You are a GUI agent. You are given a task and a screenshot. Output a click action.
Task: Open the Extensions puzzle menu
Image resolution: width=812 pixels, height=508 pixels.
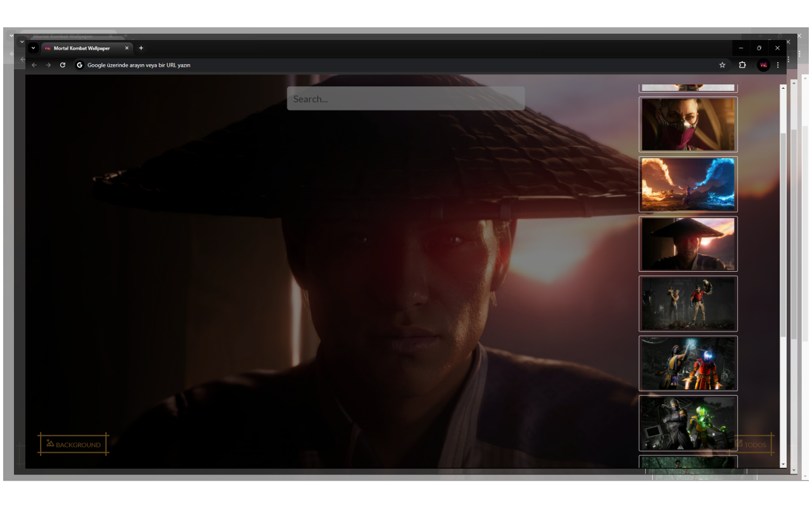(x=742, y=65)
